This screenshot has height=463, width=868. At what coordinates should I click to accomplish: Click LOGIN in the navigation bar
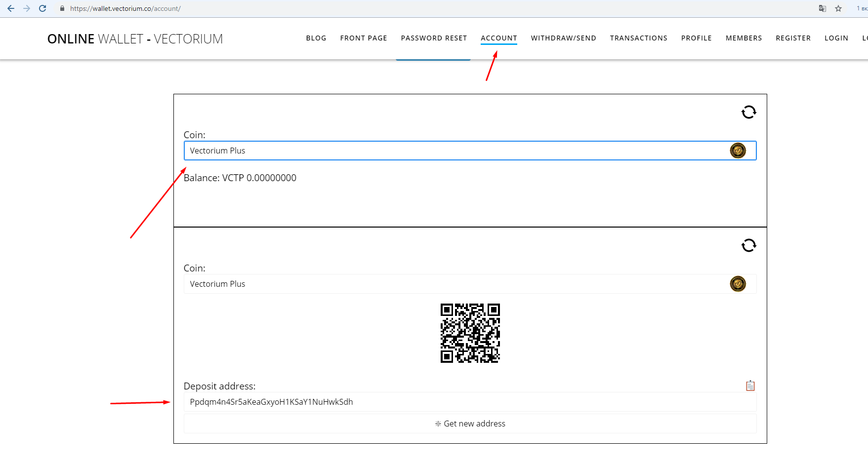[x=836, y=38]
